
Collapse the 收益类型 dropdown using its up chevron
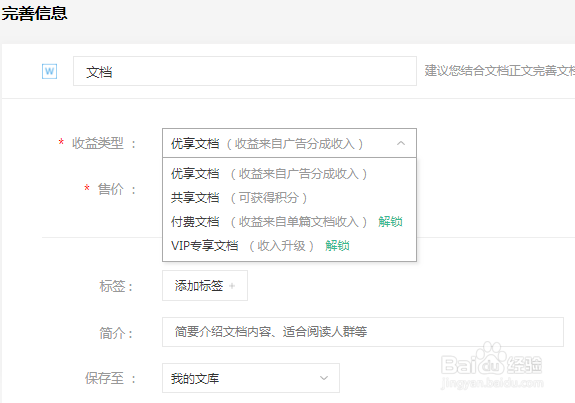[401, 143]
